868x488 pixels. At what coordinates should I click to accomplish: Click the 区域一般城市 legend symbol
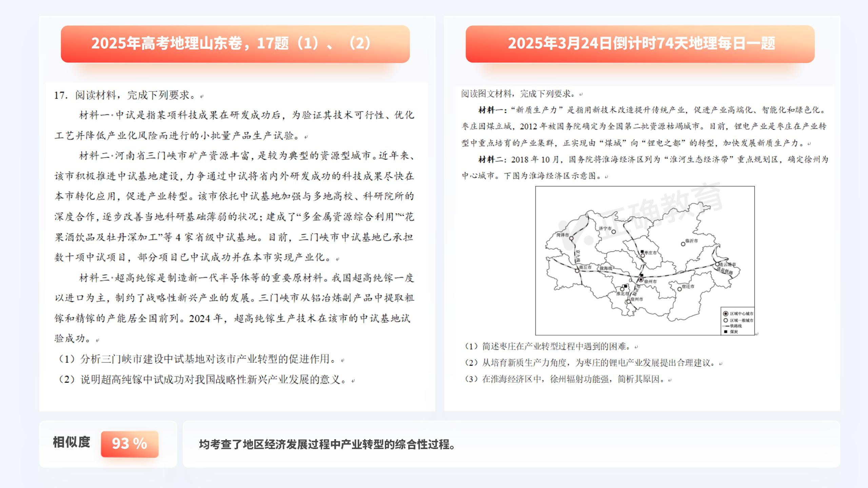click(x=726, y=320)
